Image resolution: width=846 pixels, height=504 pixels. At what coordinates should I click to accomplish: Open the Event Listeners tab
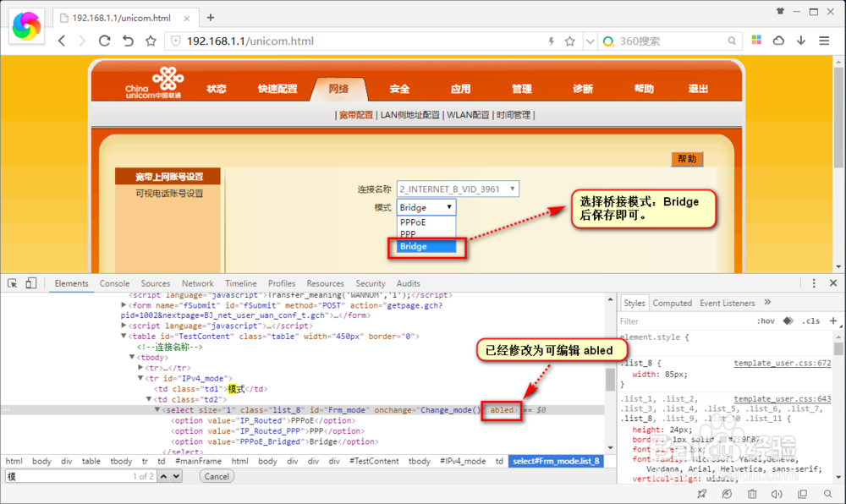(728, 303)
